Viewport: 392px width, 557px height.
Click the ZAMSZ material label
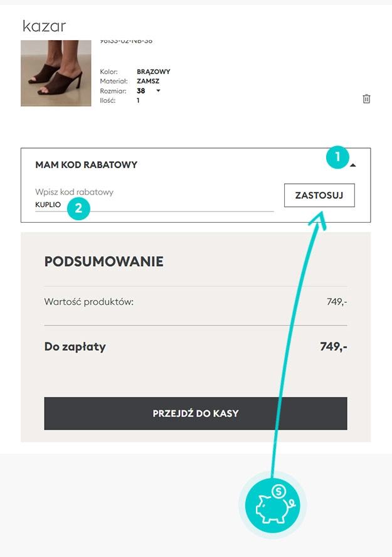147,81
